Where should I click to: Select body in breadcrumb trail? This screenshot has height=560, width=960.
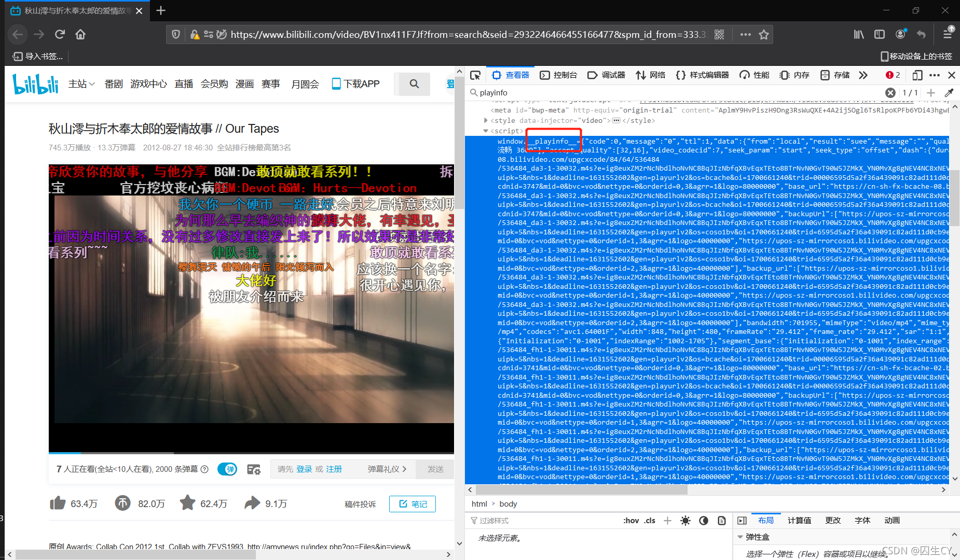pyautogui.click(x=508, y=504)
